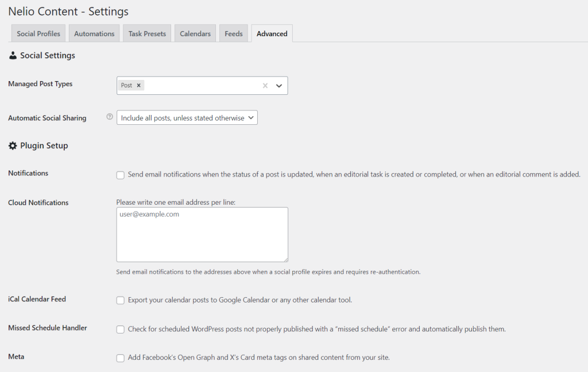The height and width of the screenshot is (372, 588).
Task: Click the Nelio Content - Settings heading
Action: (x=68, y=11)
